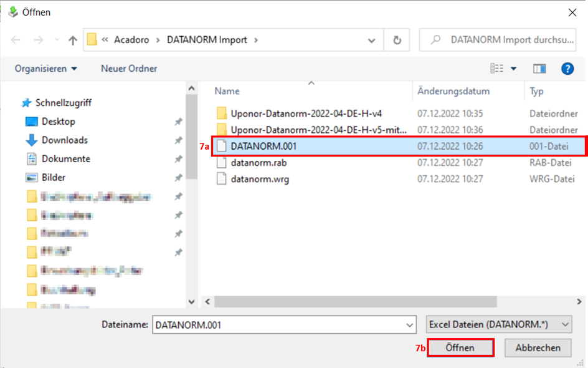588x368 pixels.
Task: Open the Organisieren menu
Action: pos(46,69)
